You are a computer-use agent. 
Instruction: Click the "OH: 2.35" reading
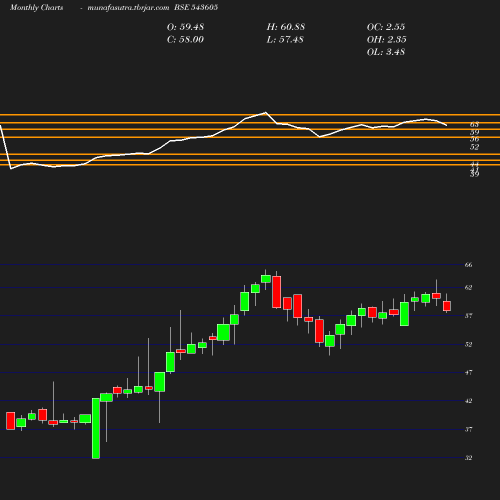pyautogui.click(x=387, y=40)
